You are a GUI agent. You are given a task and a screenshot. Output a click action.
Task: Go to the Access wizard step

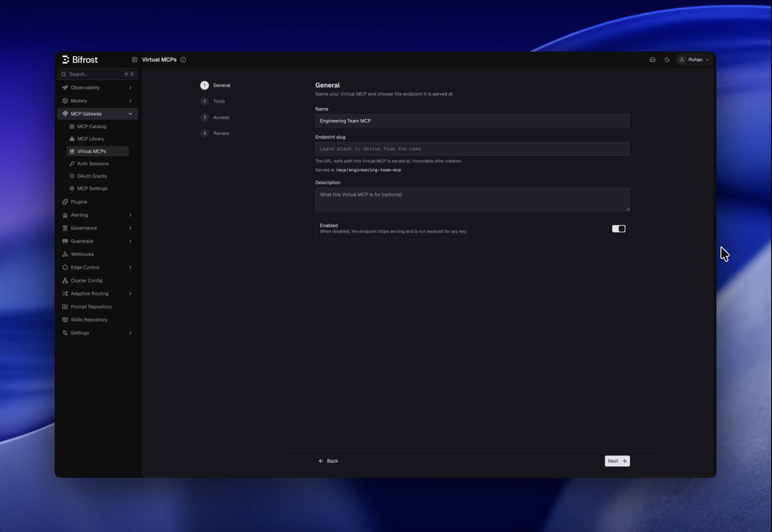[215, 117]
